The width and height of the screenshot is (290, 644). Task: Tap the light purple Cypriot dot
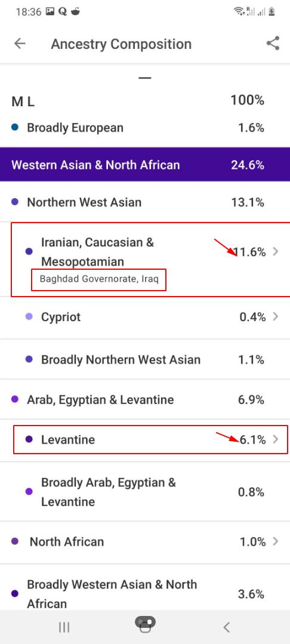point(29,317)
